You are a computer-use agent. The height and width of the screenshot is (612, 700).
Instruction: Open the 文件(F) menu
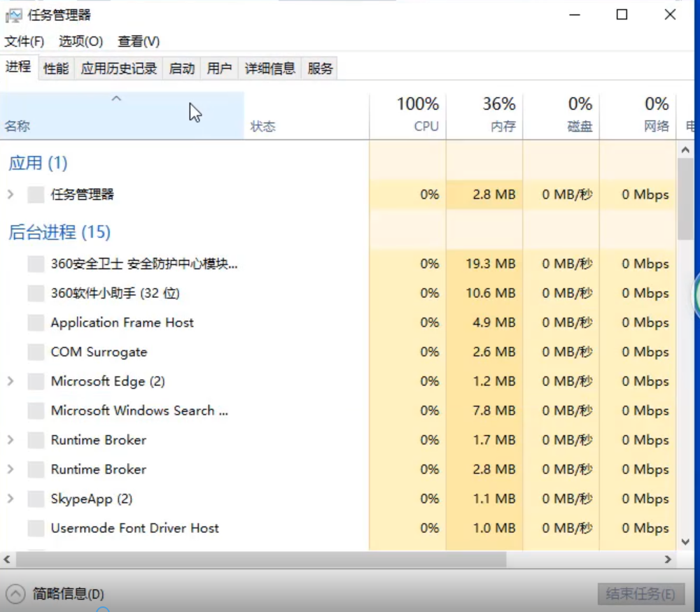pos(24,41)
